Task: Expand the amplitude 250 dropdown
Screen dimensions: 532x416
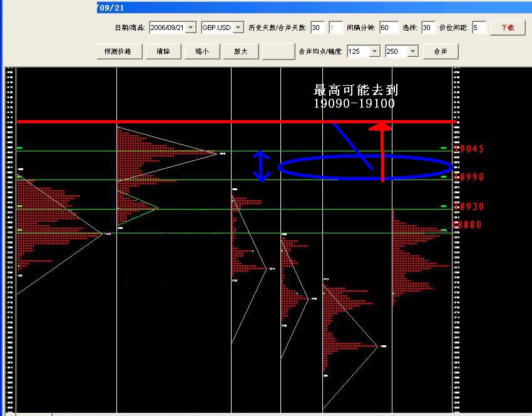Action: pyautogui.click(x=412, y=51)
